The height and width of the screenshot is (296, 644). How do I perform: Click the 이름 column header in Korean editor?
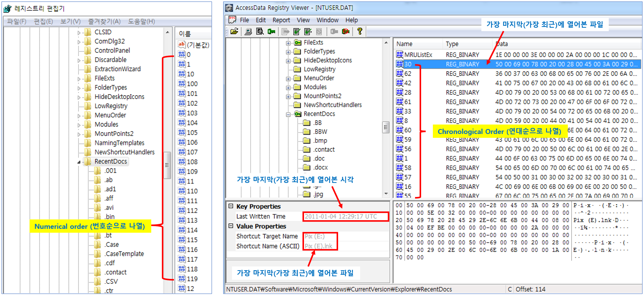193,34
